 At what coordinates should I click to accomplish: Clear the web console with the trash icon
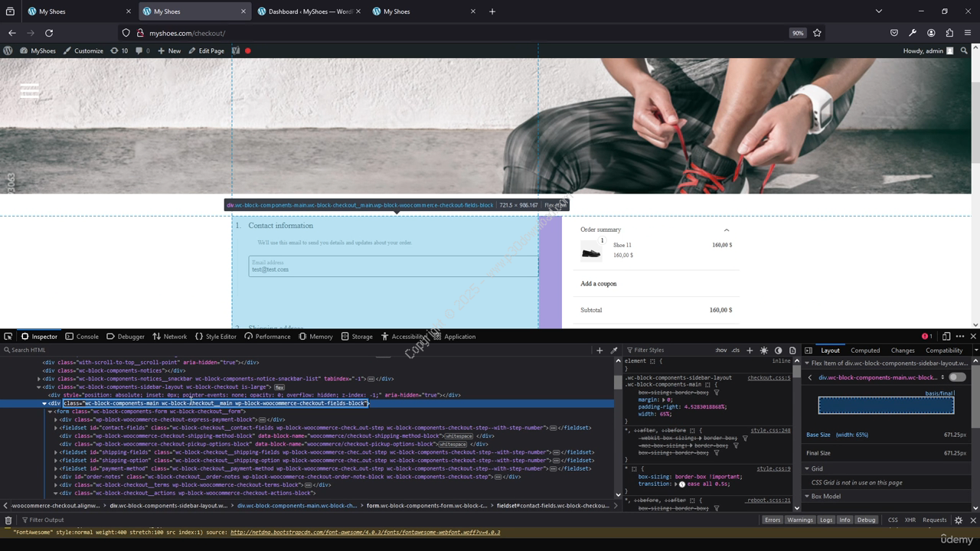8,520
